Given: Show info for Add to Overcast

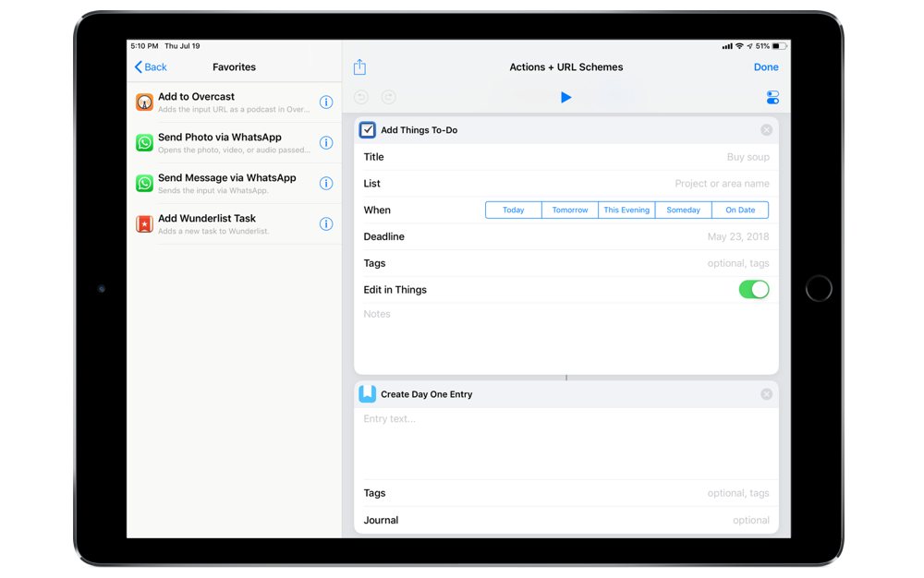Looking at the screenshot, I should pos(326,102).
